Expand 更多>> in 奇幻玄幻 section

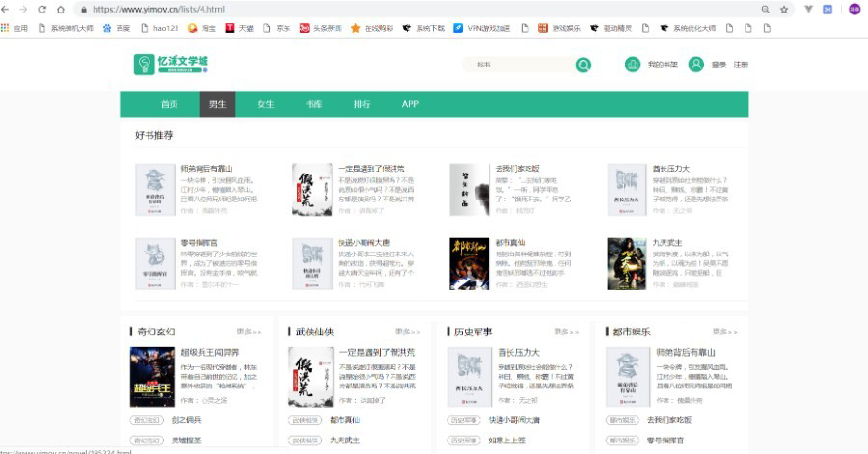click(249, 332)
